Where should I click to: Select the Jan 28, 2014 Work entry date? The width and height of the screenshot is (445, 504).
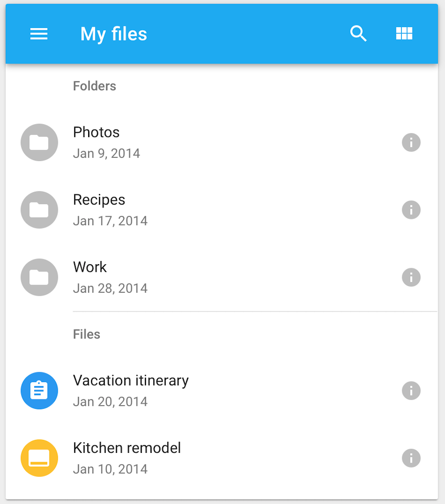tap(110, 288)
